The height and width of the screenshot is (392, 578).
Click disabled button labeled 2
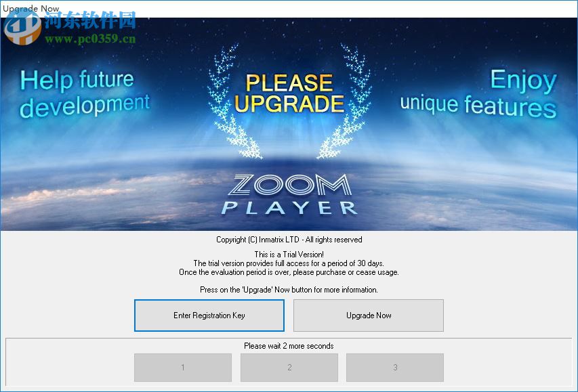(x=289, y=367)
